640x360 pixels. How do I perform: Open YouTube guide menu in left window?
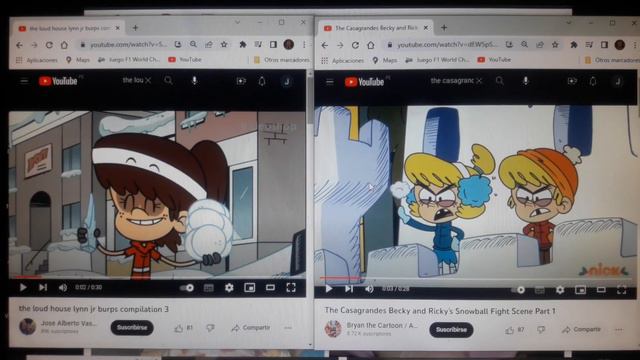(24, 81)
